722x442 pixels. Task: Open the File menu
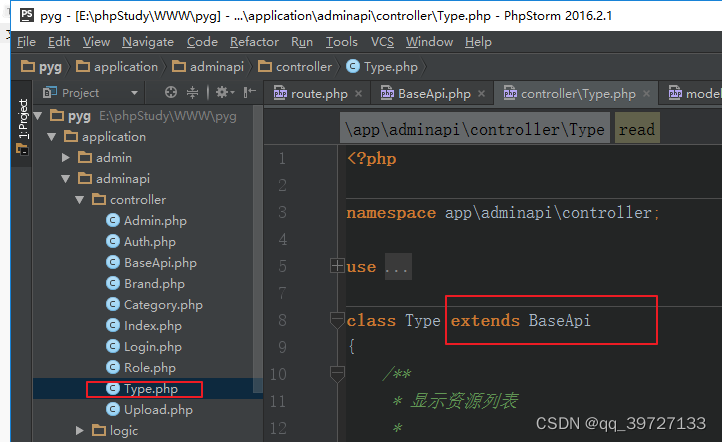26,42
